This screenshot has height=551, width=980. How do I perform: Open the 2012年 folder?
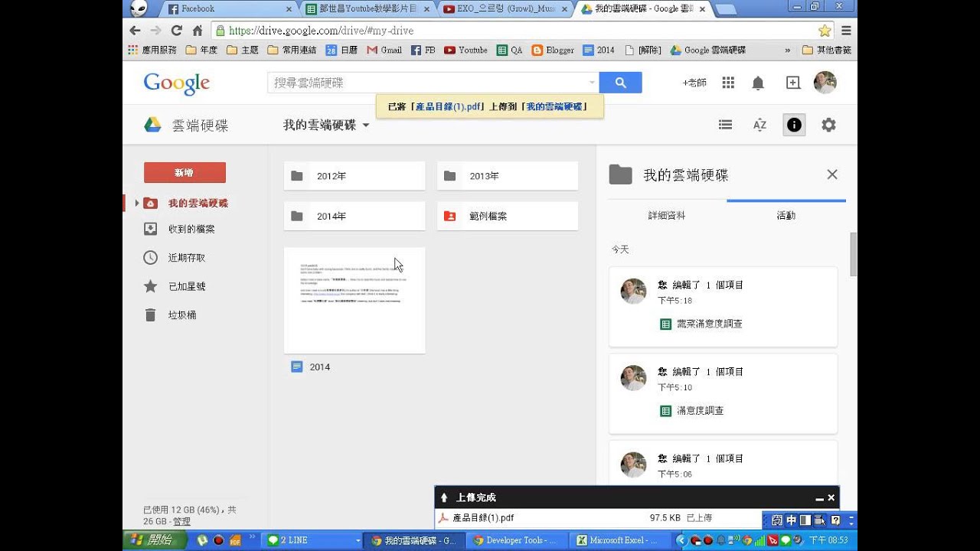coord(354,176)
